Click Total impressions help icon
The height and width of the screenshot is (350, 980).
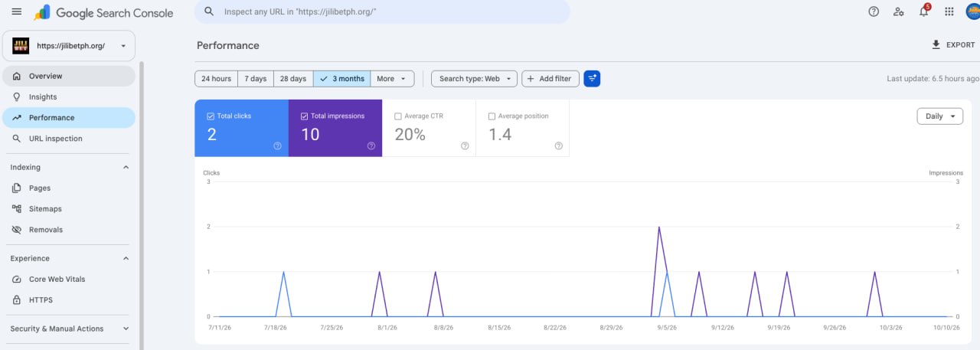[371, 146]
